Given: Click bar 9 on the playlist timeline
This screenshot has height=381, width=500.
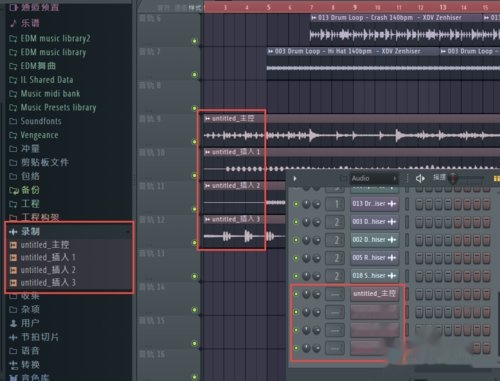Looking at the screenshot, I should (355, 7).
